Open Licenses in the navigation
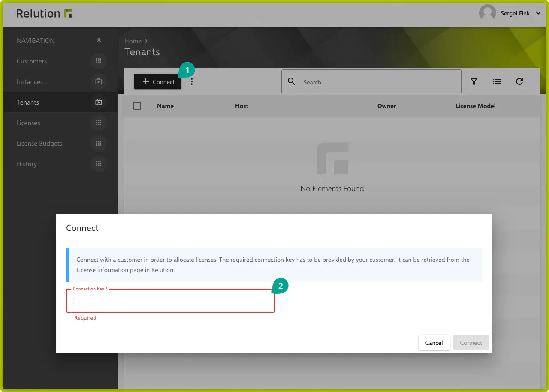Image resolution: width=549 pixels, height=392 pixels. pyautogui.click(x=28, y=123)
